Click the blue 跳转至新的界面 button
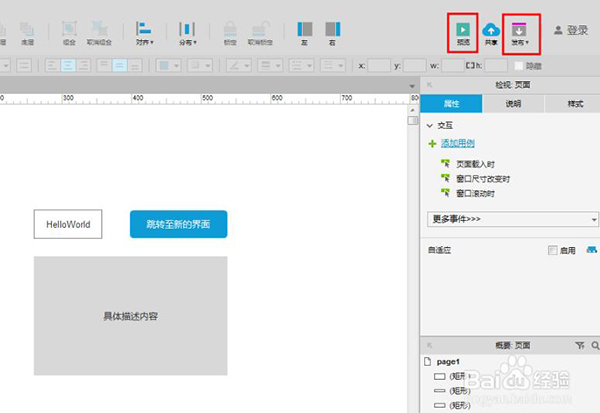This screenshot has width=600, height=413. 179,224
